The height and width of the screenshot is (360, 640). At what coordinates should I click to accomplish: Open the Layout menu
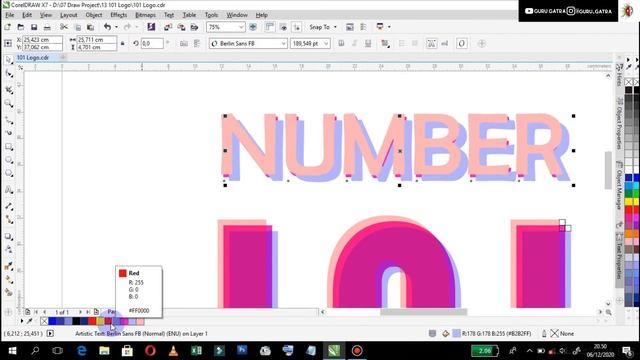coord(69,15)
